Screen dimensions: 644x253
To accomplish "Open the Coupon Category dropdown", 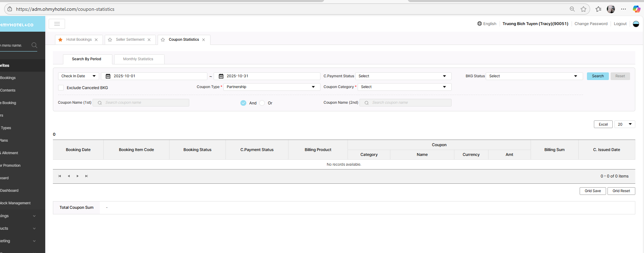I will (x=404, y=87).
